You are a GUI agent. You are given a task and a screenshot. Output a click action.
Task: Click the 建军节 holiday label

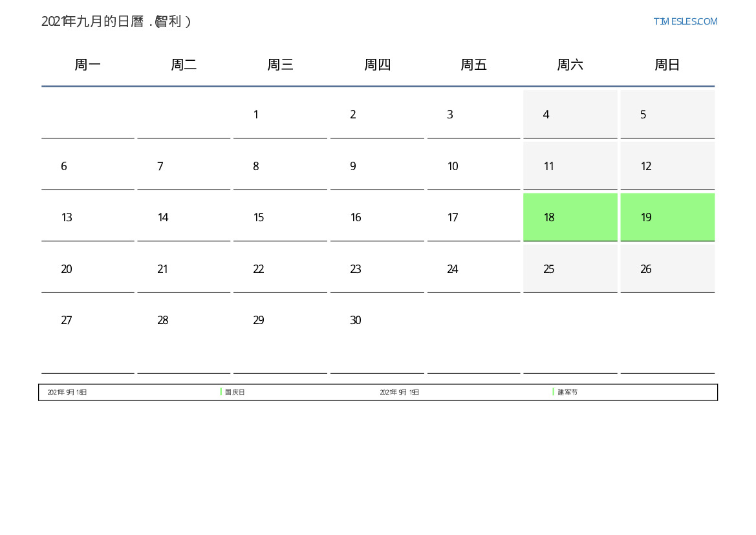(568, 392)
